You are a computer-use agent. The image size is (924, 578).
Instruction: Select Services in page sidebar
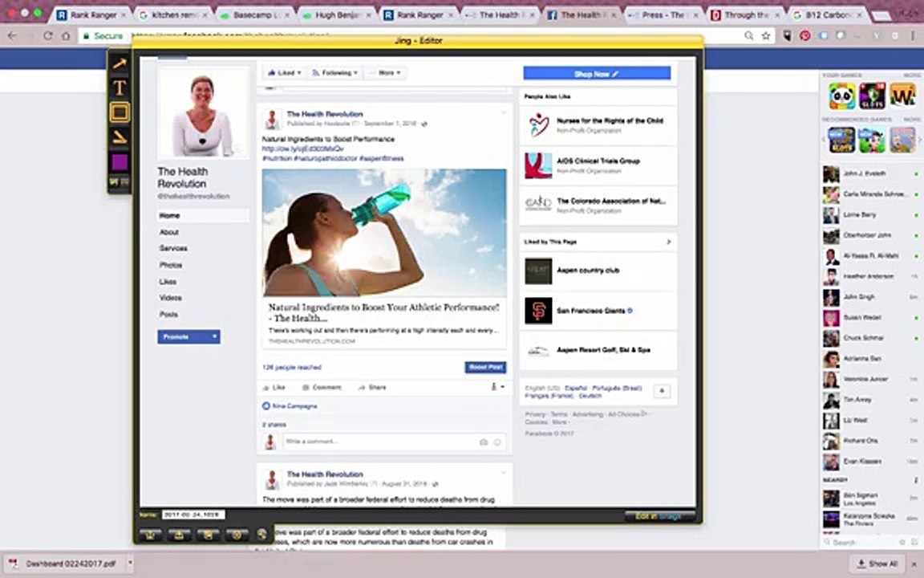click(173, 248)
